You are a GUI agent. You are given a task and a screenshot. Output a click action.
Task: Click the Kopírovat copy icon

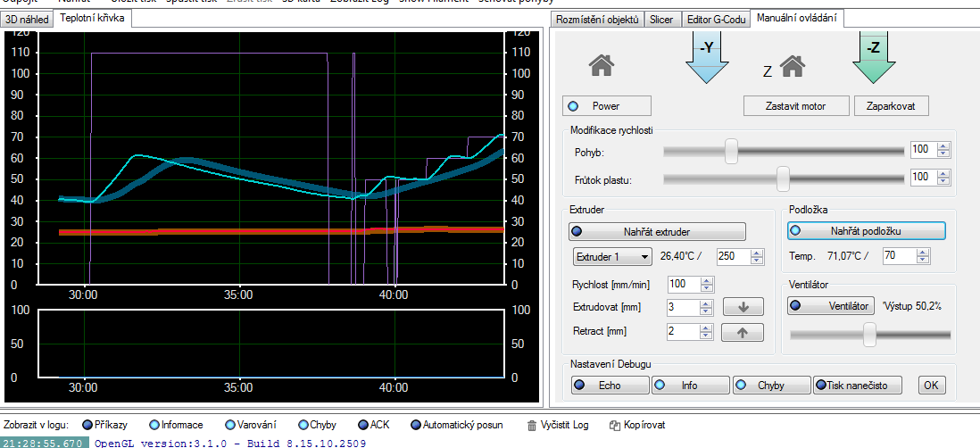click(x=615, y=426)
